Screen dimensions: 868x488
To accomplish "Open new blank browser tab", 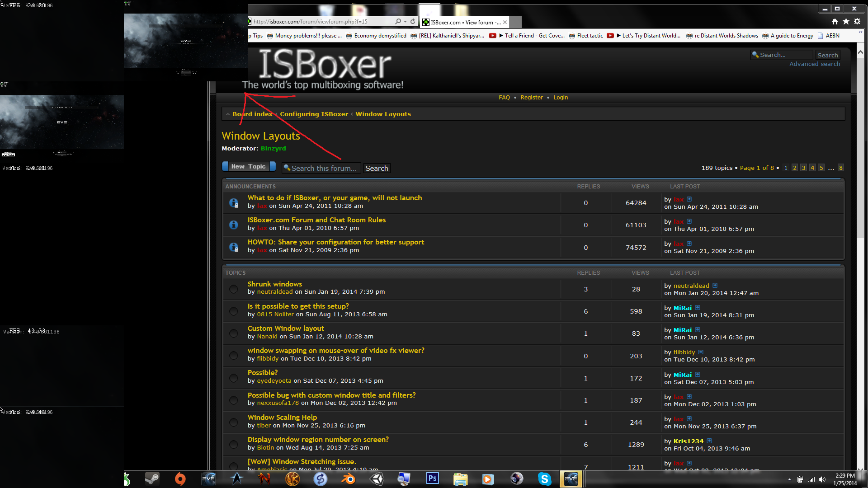I will pyautogui.click(x=516, y=22).
